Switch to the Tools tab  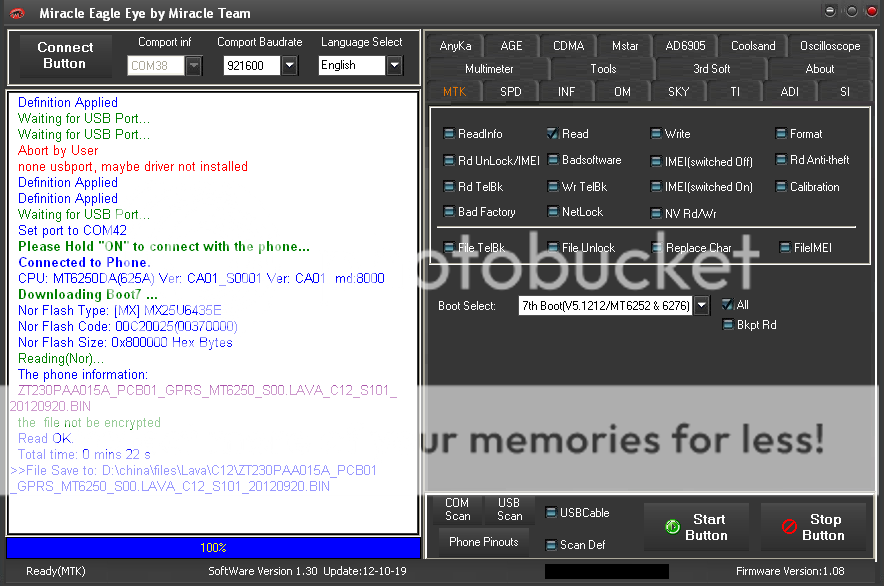(603, 69)
